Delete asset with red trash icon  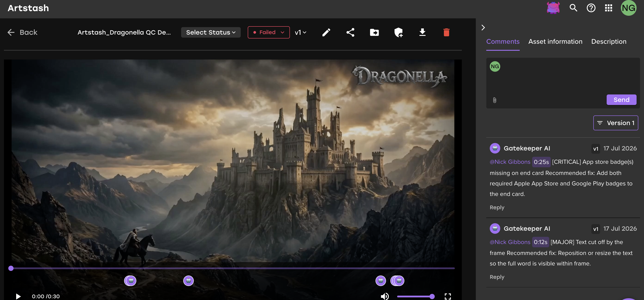(446, 32)
